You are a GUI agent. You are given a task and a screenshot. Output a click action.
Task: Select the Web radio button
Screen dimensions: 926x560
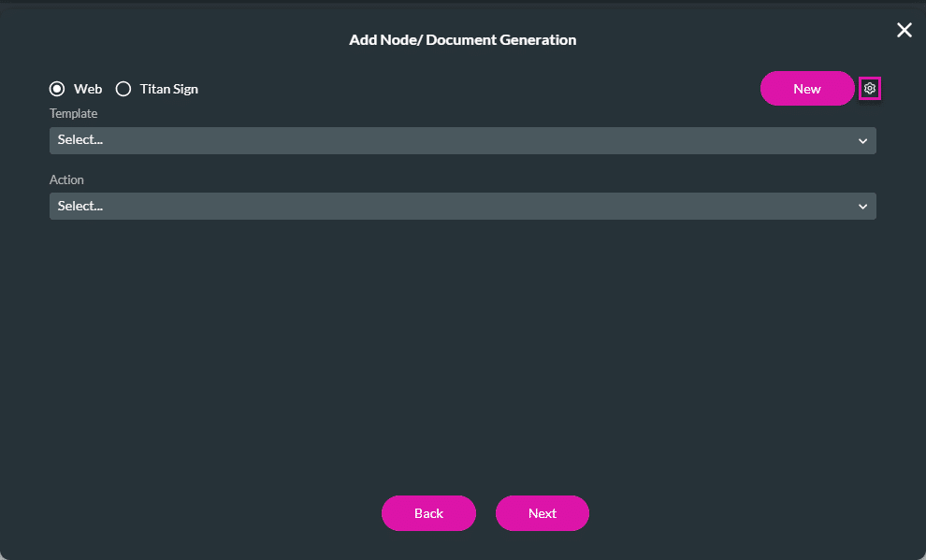57,88
